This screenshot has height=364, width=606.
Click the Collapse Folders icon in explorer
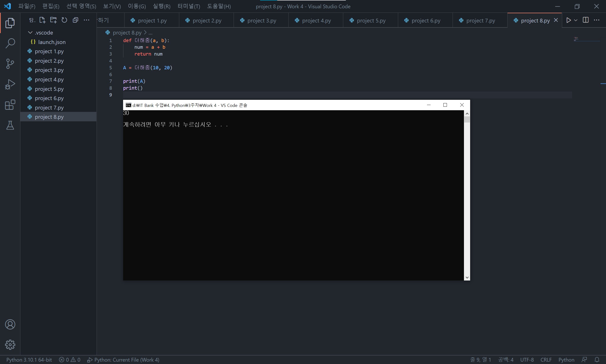(x=75, y=20)
